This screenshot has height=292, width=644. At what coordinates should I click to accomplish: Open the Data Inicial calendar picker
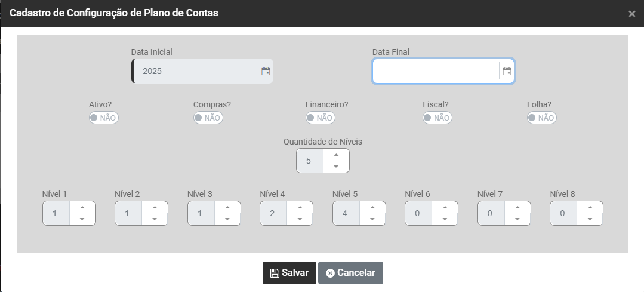pyautogui.click(x=266, y=71)
